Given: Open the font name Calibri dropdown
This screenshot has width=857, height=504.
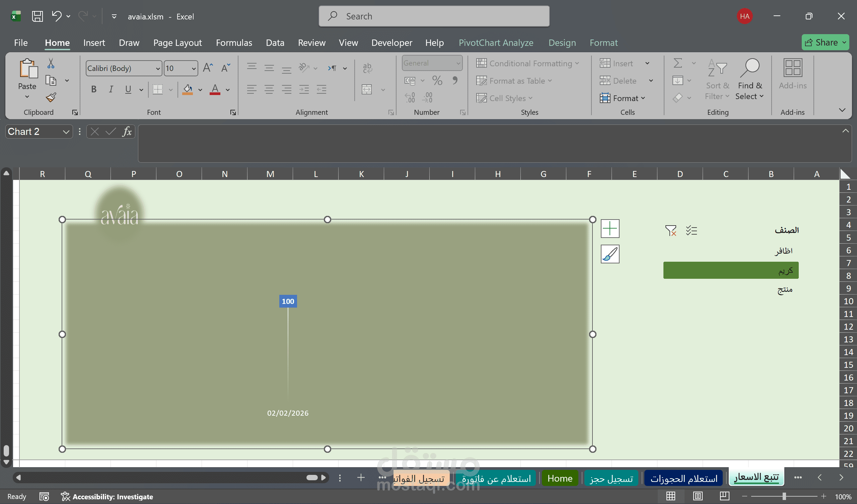Looking at the screenshot, I should click(158, 69).
